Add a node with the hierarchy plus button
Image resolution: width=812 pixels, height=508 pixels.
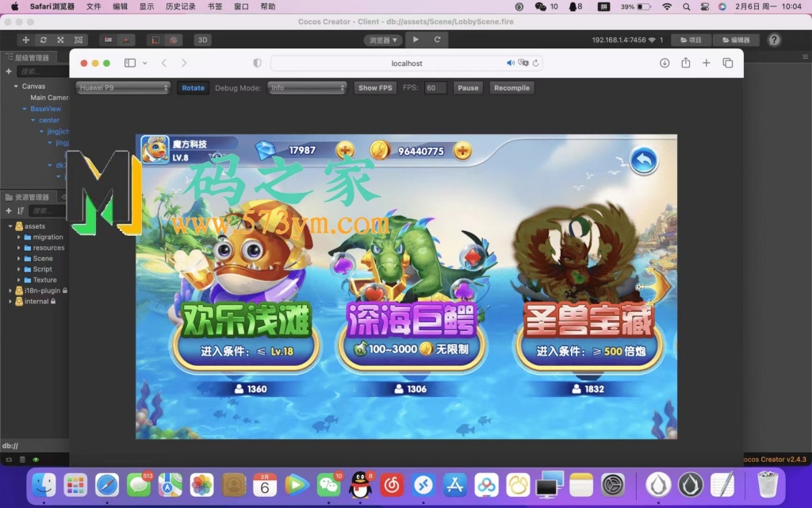pos(8,71)
